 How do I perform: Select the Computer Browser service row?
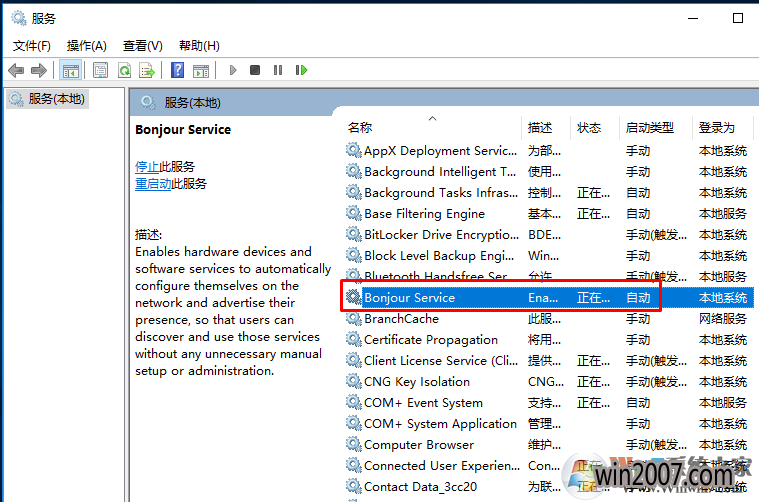click(548, 445)
